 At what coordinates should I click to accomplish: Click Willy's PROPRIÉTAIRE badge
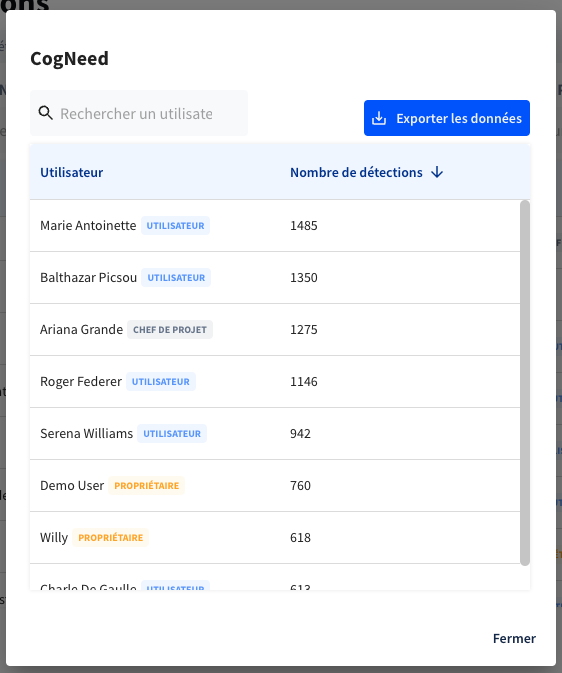click(110, 537)
